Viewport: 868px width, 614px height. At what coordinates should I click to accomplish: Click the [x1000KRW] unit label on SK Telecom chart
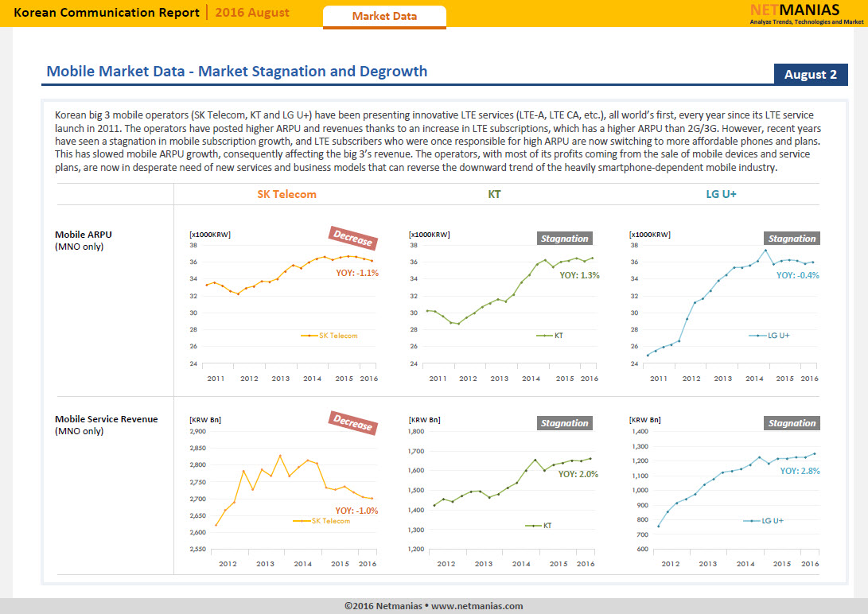[210, 235]
